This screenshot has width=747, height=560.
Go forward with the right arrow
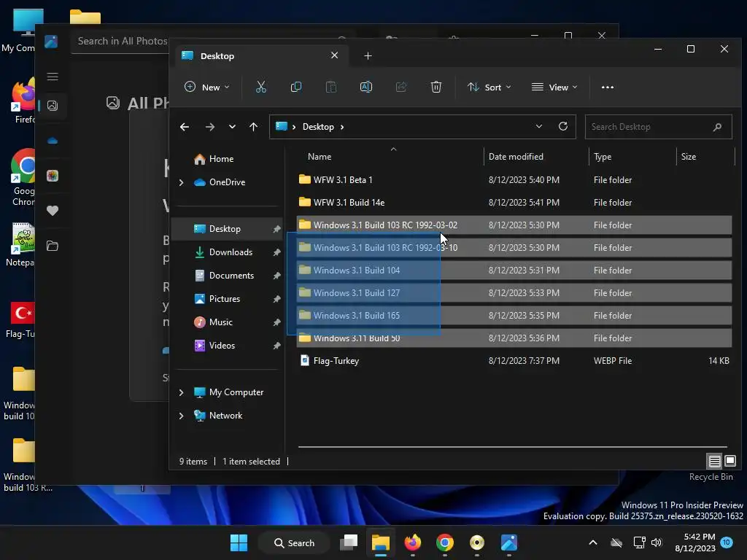tap(209, 127)
